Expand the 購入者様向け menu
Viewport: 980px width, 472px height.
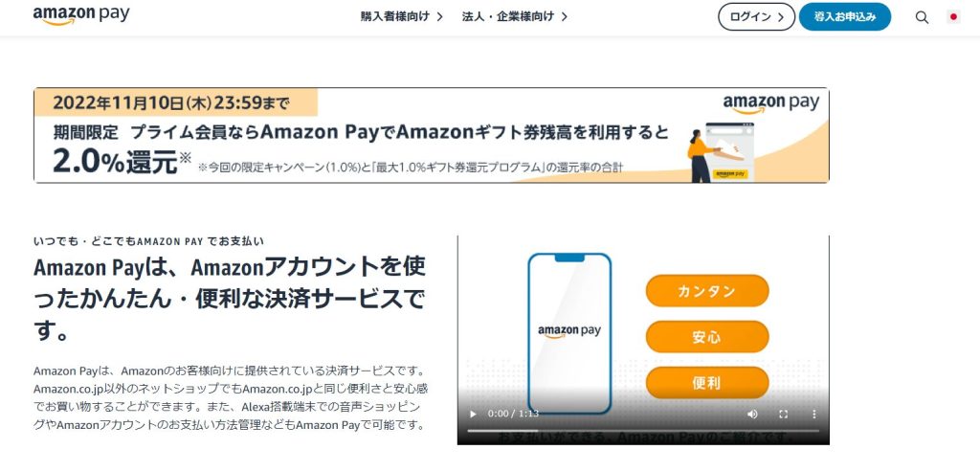(x=402, y=17)
